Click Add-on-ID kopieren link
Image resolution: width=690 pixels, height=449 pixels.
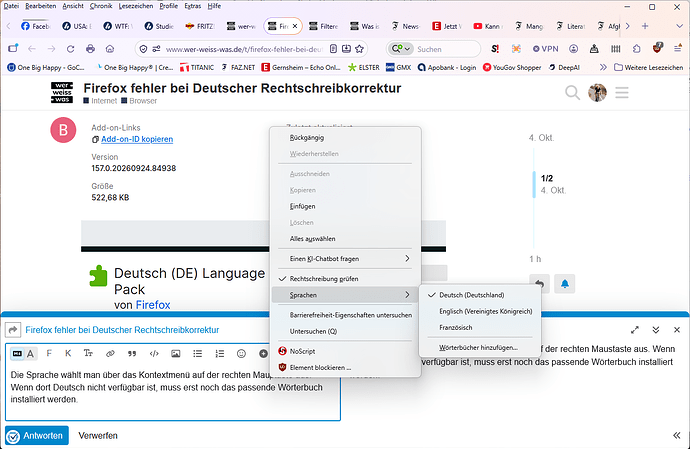click(x=137, y=139)
